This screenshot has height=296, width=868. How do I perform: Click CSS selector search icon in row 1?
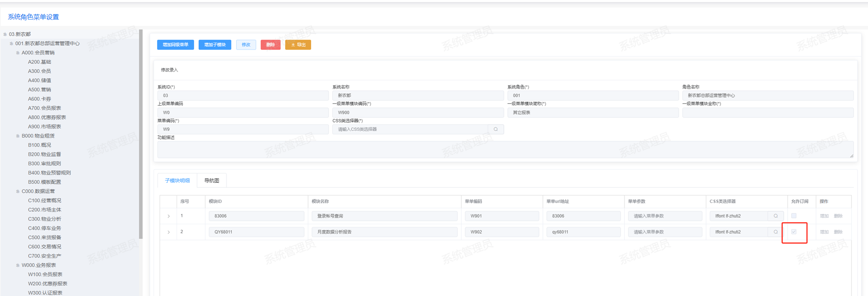pyautogui.click(x=776, y=216)
